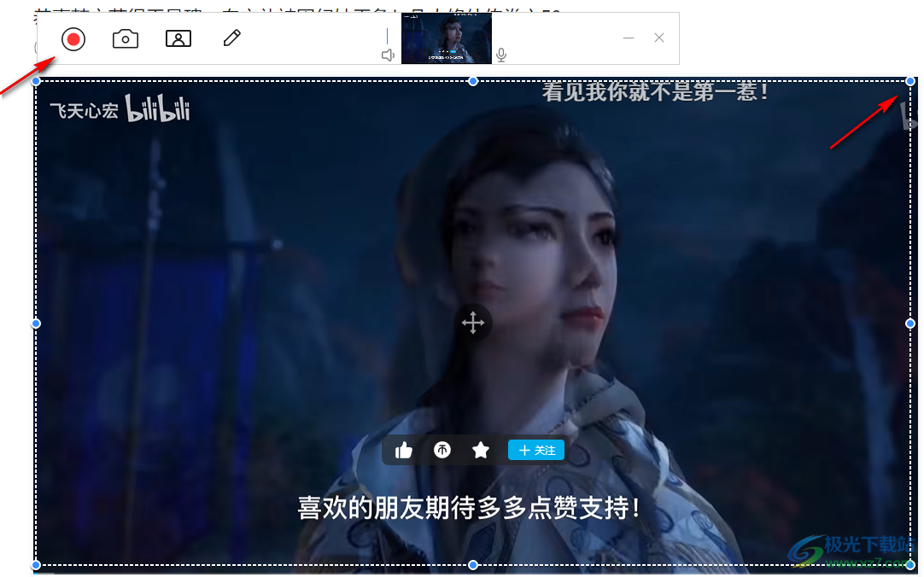Adjust the speaker volume level bar
The width and height of the screenshot is (924, 577).
pyautogui.click(x=387, y=36)
